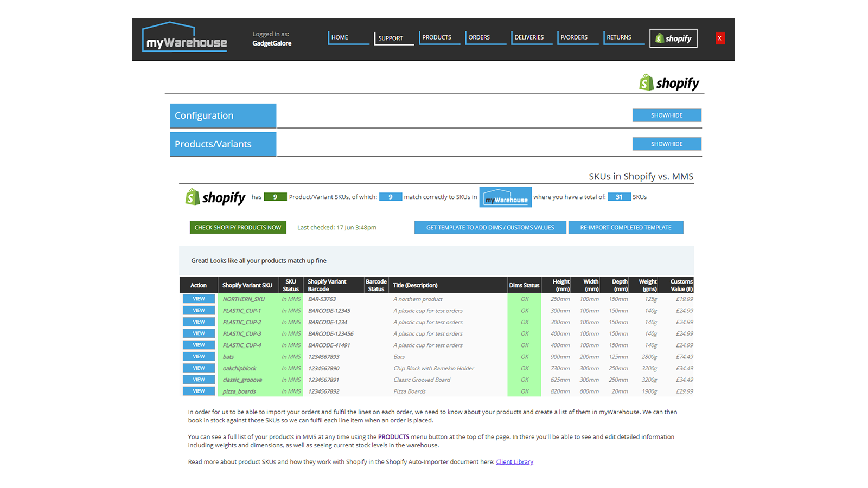Open the SUPPORT menu
The width and height of the screenshot is (868, 488).
click(x=394, y=38)
